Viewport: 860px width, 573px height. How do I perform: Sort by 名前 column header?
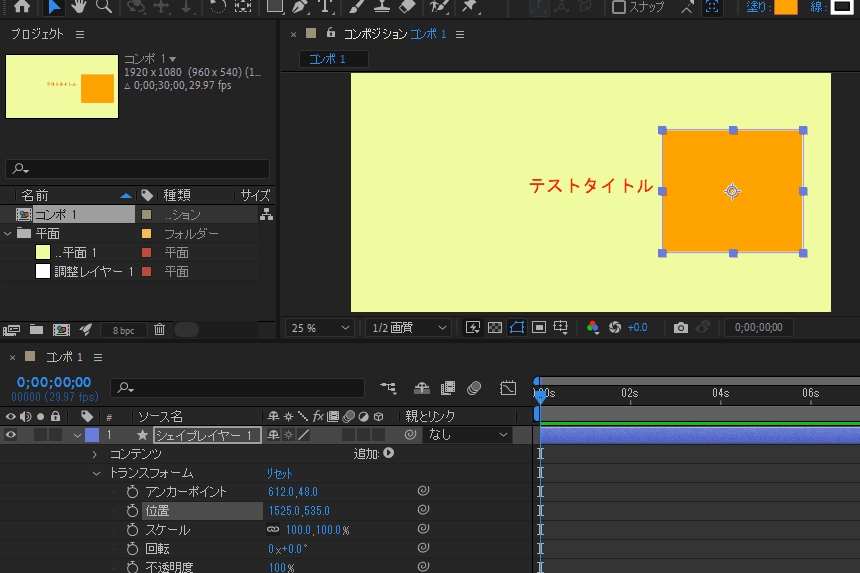pyautogui.click(x=35, y=195)
